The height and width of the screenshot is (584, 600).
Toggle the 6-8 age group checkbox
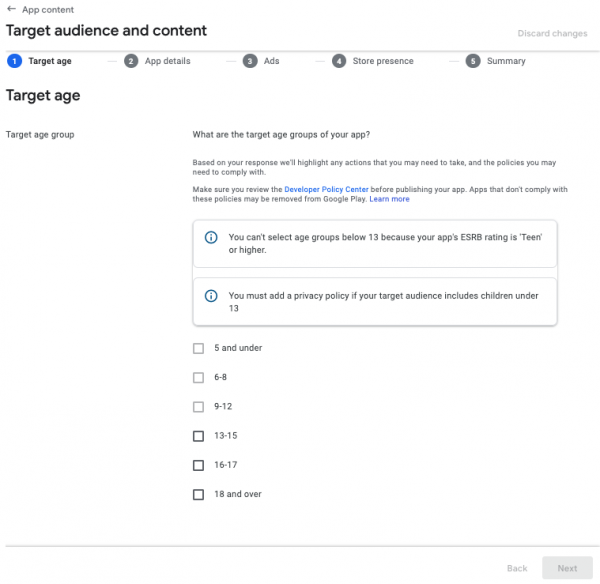click(x=198, y=377)
